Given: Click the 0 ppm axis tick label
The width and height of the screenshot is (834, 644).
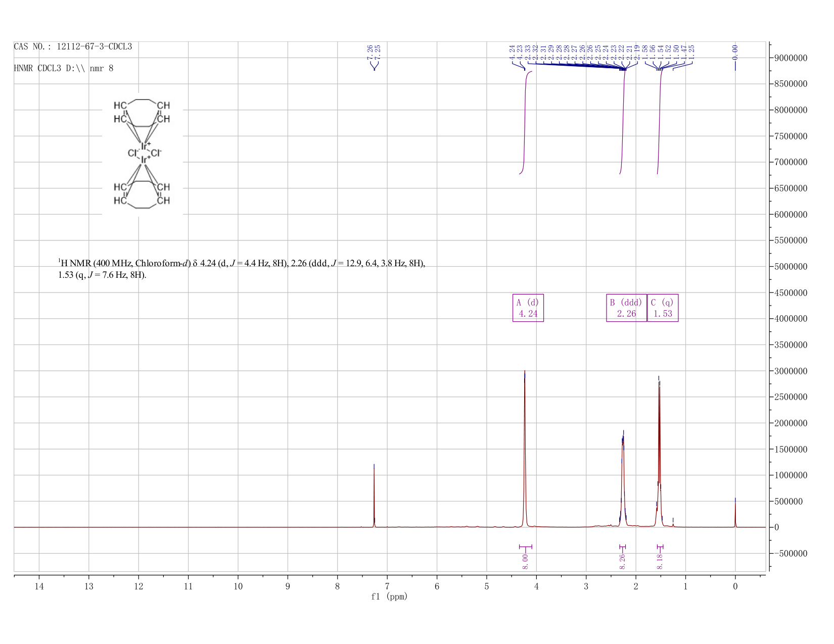Looking at the screenshot, I should click(x=735, y=586).
